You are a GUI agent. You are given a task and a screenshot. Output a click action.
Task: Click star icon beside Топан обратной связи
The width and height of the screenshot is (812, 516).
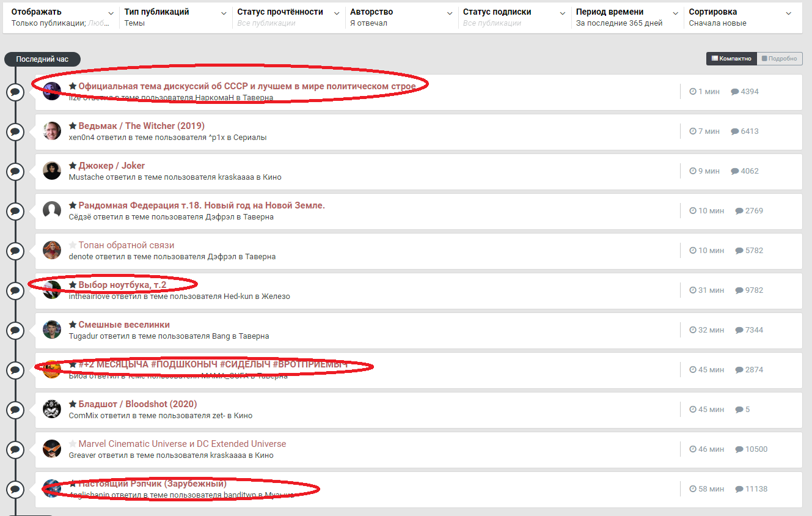pos(73,245)
